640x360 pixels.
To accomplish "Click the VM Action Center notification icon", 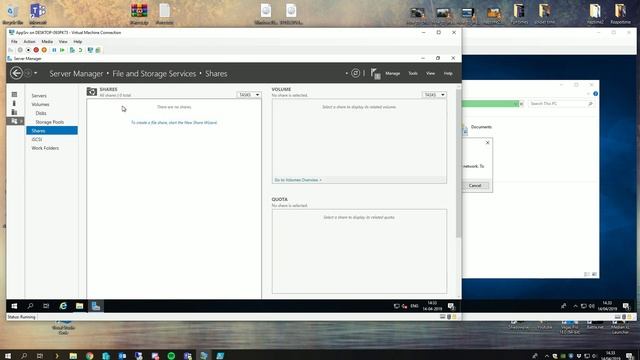I will point(451,306).
